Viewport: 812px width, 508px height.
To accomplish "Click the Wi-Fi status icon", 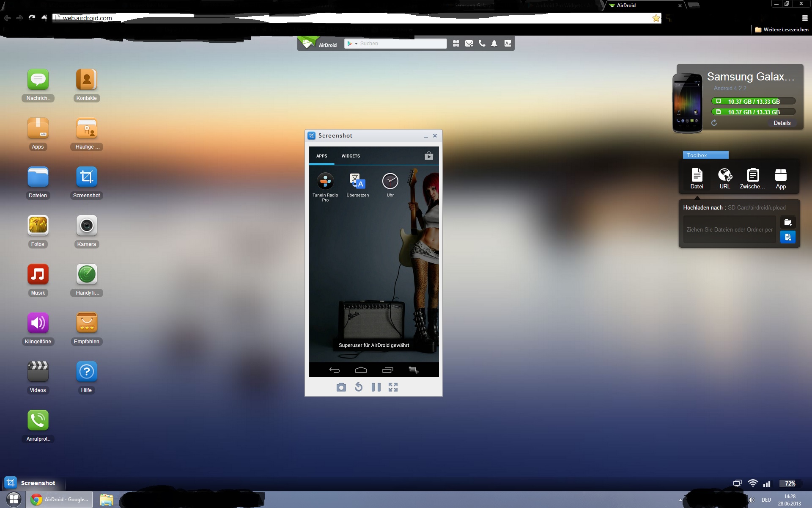I will pos(753,483).
